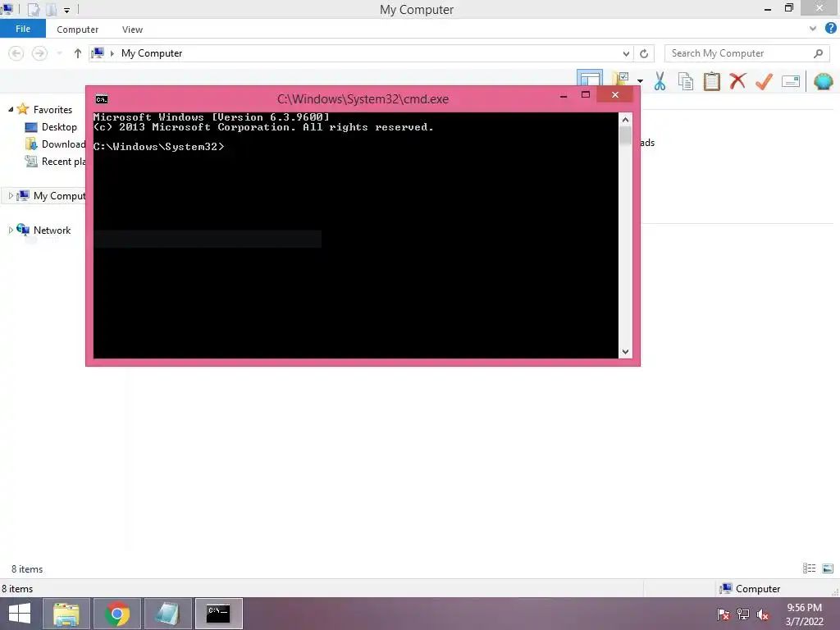This screenshot has height=630, width=840.
Task: Click the cmd vertical scrollbar thumb
Action: [x=625, y=135]
